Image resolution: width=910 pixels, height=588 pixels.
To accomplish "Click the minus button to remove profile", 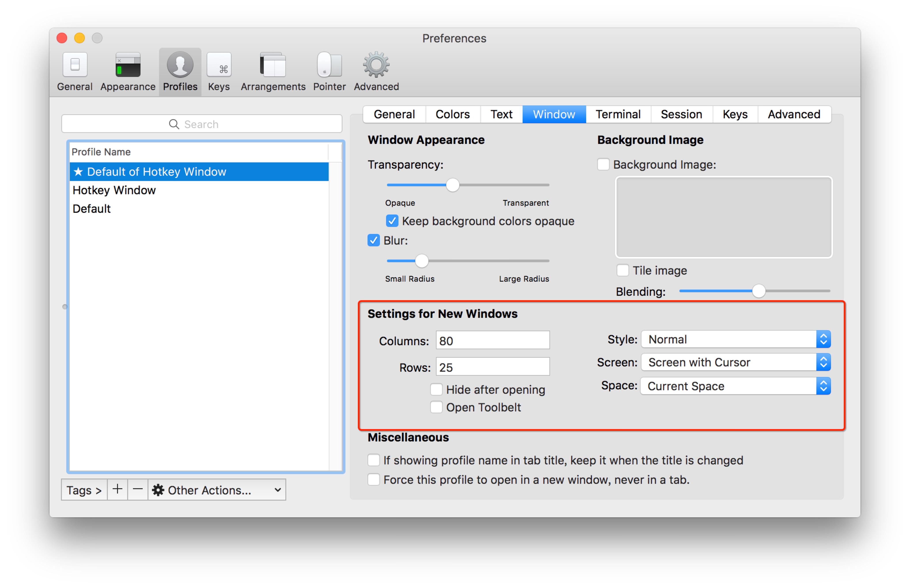I will [138, 489].
